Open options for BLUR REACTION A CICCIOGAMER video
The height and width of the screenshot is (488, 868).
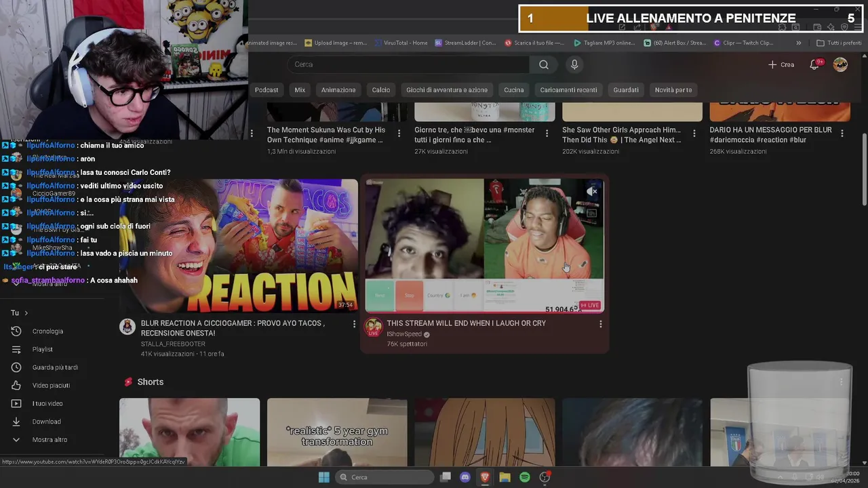click(x=354, y=325)
